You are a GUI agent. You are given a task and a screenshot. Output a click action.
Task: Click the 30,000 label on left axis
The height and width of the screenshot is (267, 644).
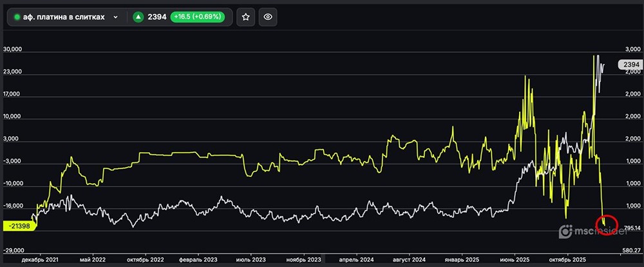(x=13, y=50)
